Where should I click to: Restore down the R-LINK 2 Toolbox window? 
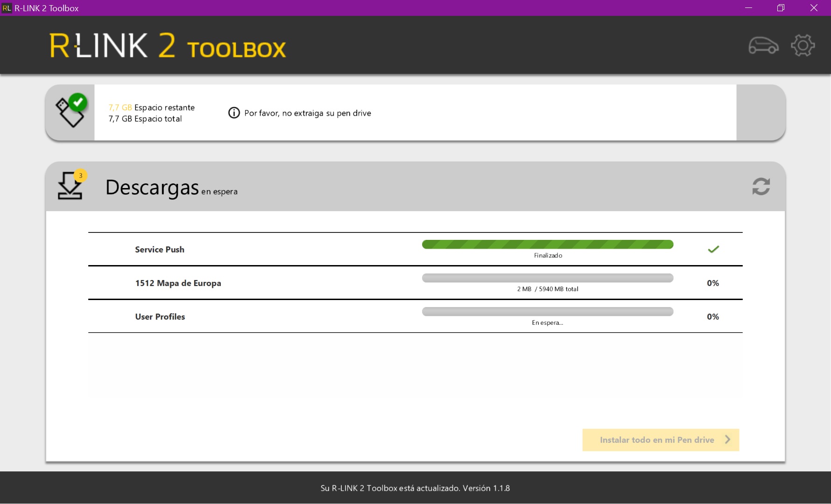[x=781, y=8]
